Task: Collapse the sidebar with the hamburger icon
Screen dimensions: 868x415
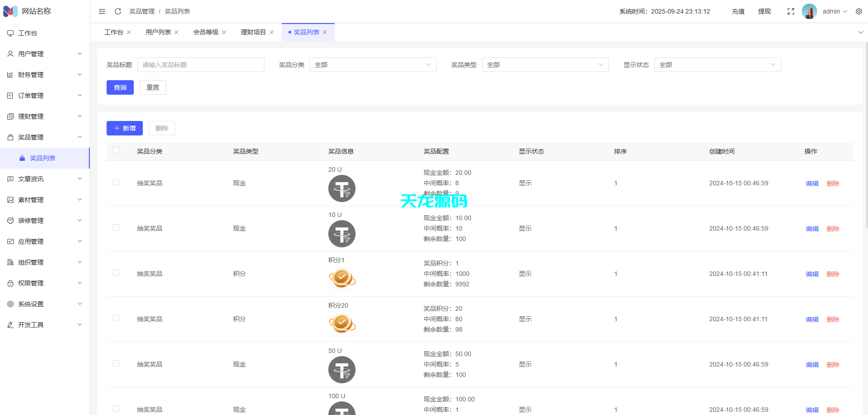Action: point(102,11)
